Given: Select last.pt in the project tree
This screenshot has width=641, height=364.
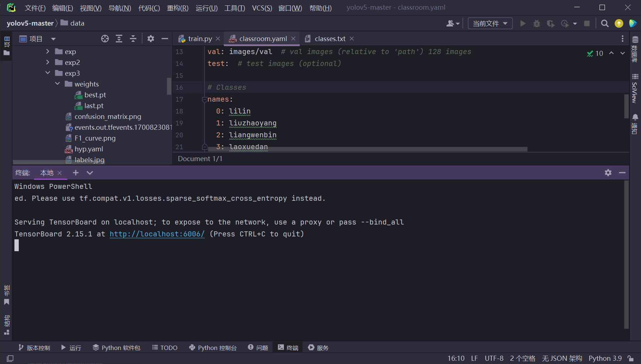Looking at the screenshot, I should 94,106.
